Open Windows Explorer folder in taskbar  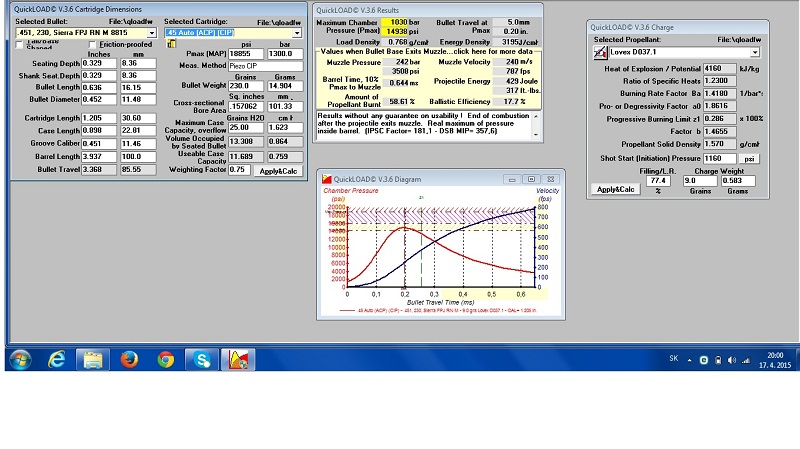[92, 359]
